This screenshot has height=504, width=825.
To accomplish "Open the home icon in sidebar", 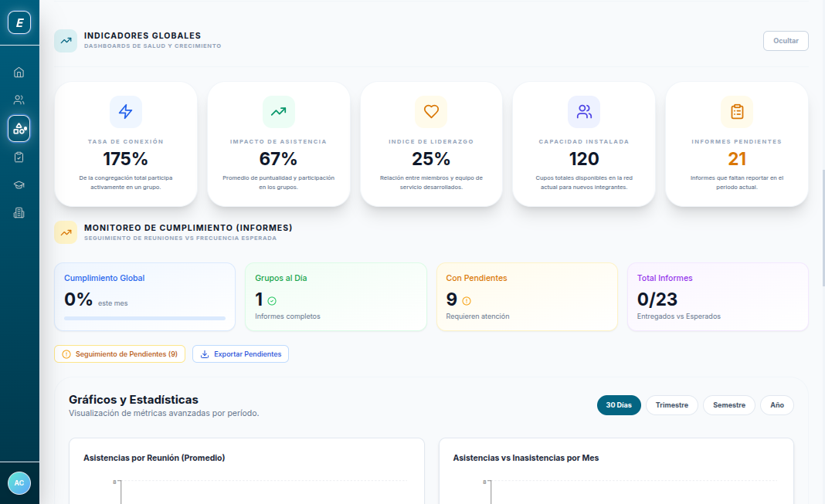I will click(x=19, y=73).
